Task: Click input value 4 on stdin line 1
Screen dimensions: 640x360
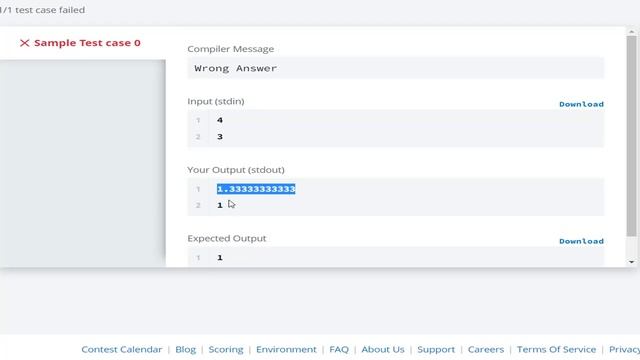Action: coord(220,120)
